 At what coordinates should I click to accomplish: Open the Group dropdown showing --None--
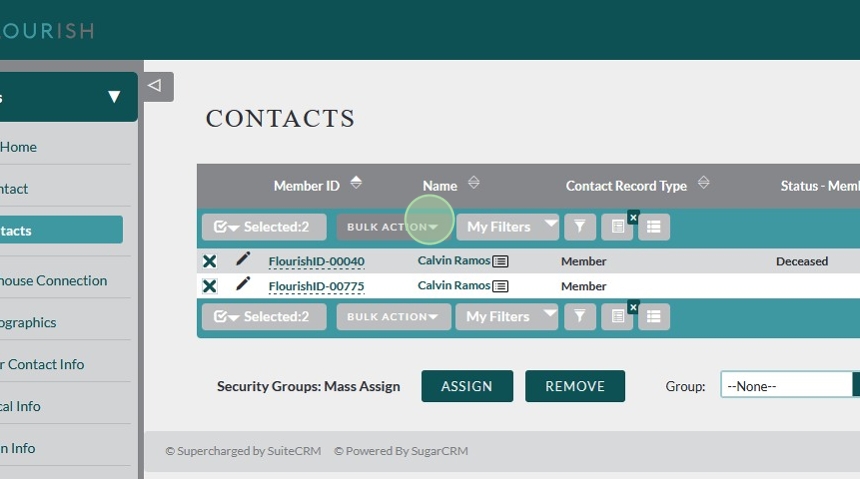(787, 385)
